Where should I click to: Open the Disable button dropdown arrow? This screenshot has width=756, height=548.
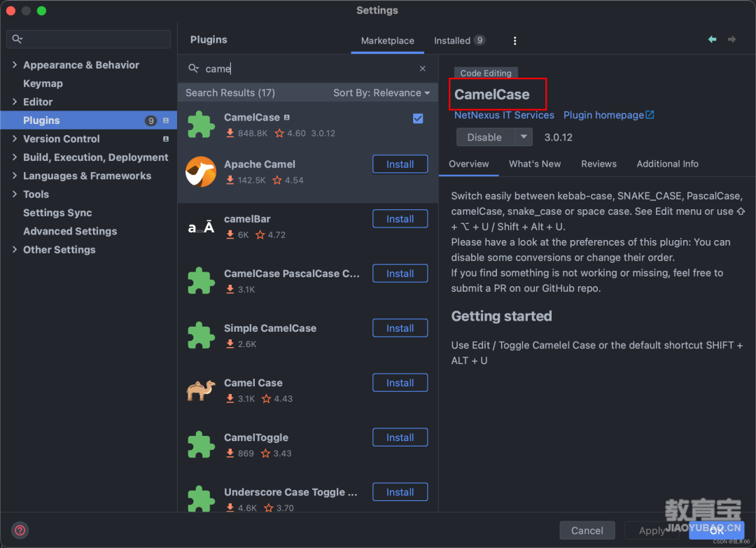tap(524, 137)
